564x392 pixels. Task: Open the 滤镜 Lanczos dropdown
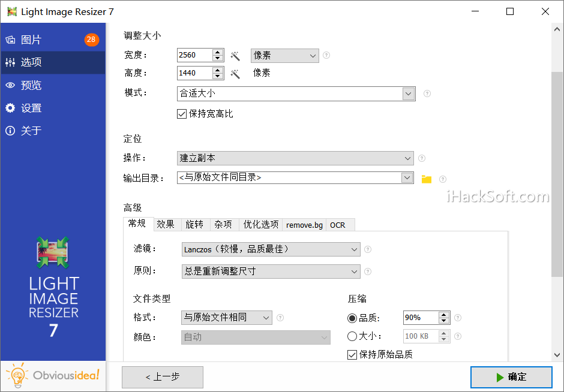[271, 249]
